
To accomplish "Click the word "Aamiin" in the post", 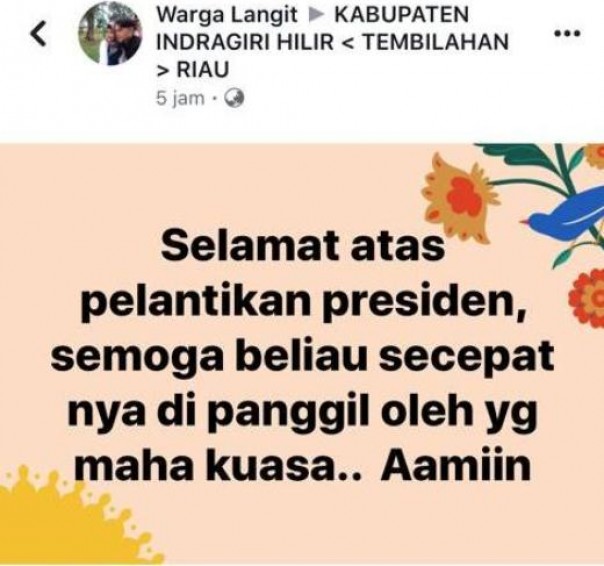I will tap(456, 465).
